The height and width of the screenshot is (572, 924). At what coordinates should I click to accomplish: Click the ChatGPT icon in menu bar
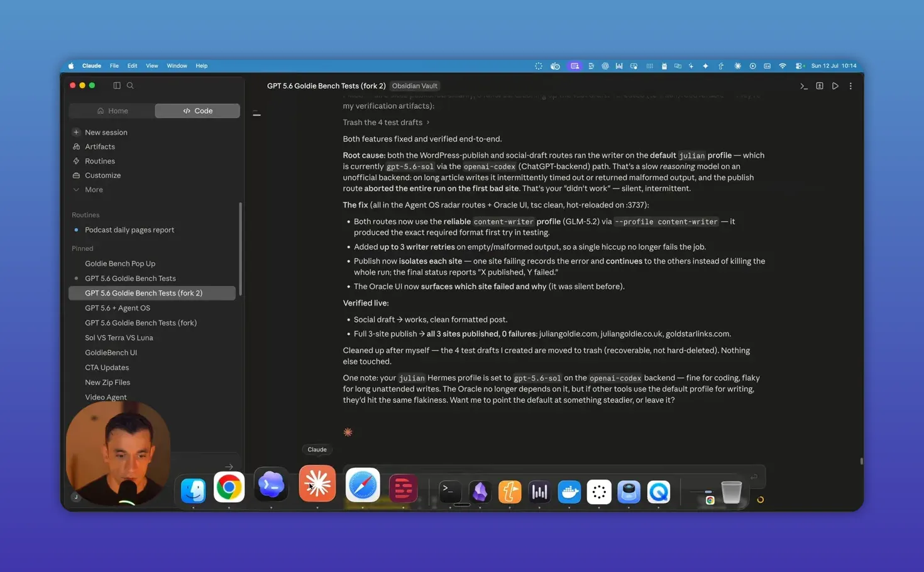(605, 66)
